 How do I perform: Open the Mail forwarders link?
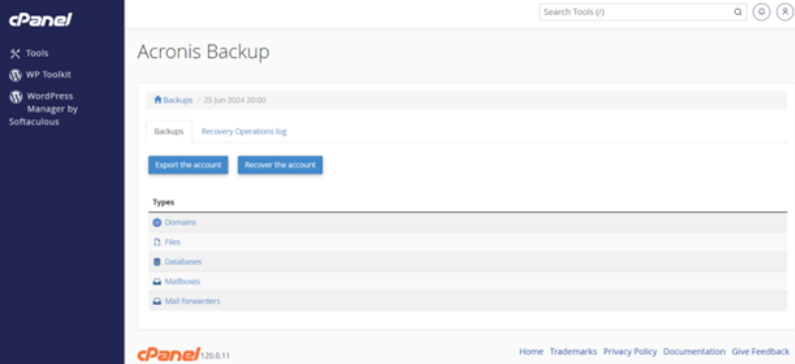click(192, 301)
